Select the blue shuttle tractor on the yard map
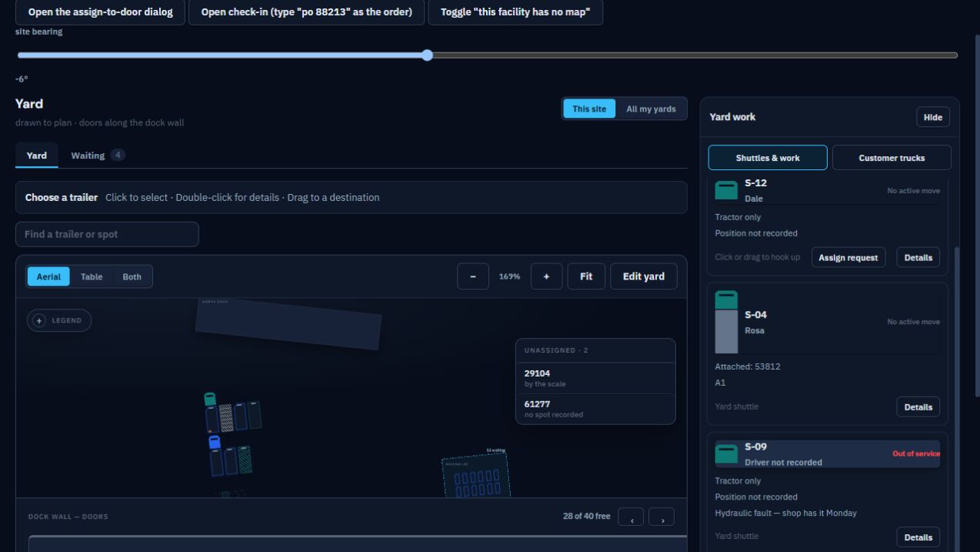Screen dimensions: 980x552 pyautogui.click(x=215, y=442)
